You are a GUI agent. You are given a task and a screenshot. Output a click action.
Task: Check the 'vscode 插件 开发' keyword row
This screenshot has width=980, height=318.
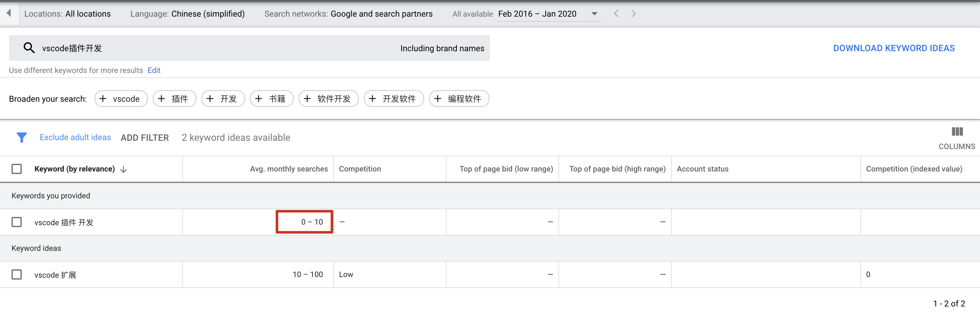(17, 222)
